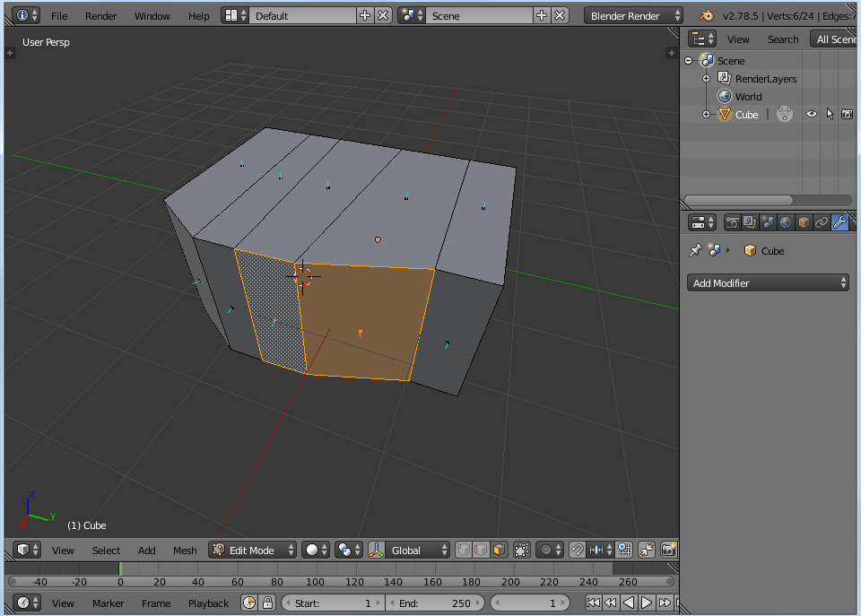Enable snapping with the magnet icon
Screen dimensions: 861x616
578,550
